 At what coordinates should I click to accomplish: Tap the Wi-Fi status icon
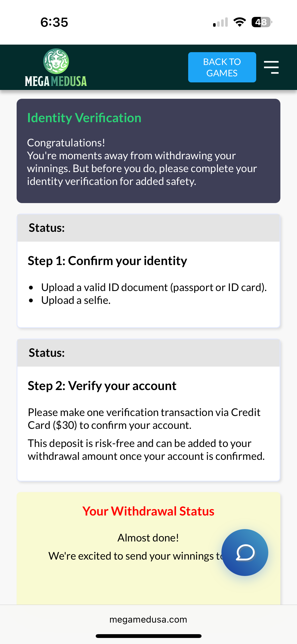pyautogui.click(x=240, y=22)
